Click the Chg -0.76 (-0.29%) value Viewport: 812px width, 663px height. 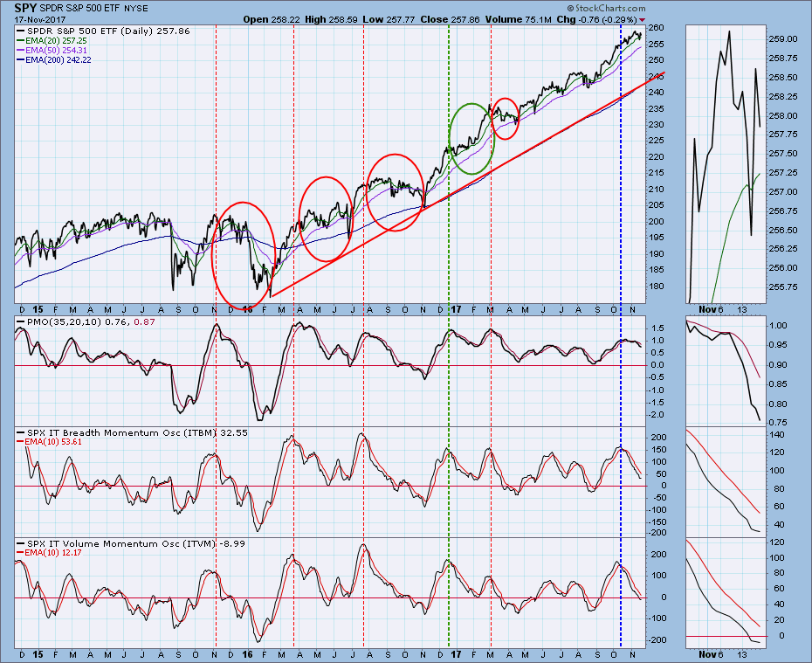click(596, 20)
